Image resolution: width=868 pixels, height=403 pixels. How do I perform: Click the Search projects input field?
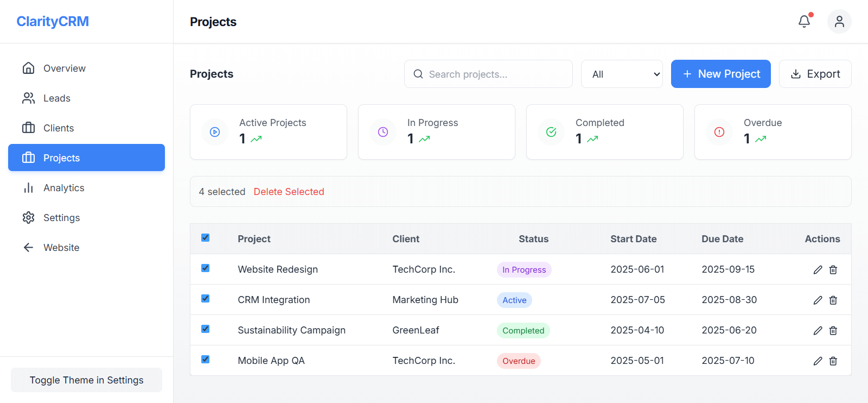click(x=494, y=74)
